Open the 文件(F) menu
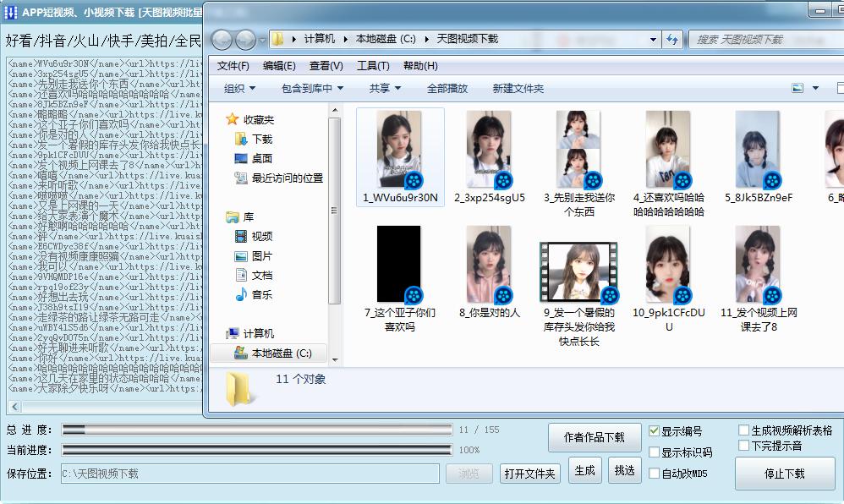This screenshot has height=504, width=844. [x=233, y=66]
